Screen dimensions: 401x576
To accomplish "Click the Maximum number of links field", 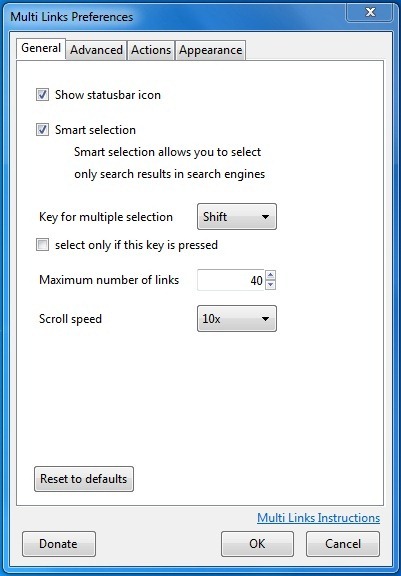I will point(231,280).
